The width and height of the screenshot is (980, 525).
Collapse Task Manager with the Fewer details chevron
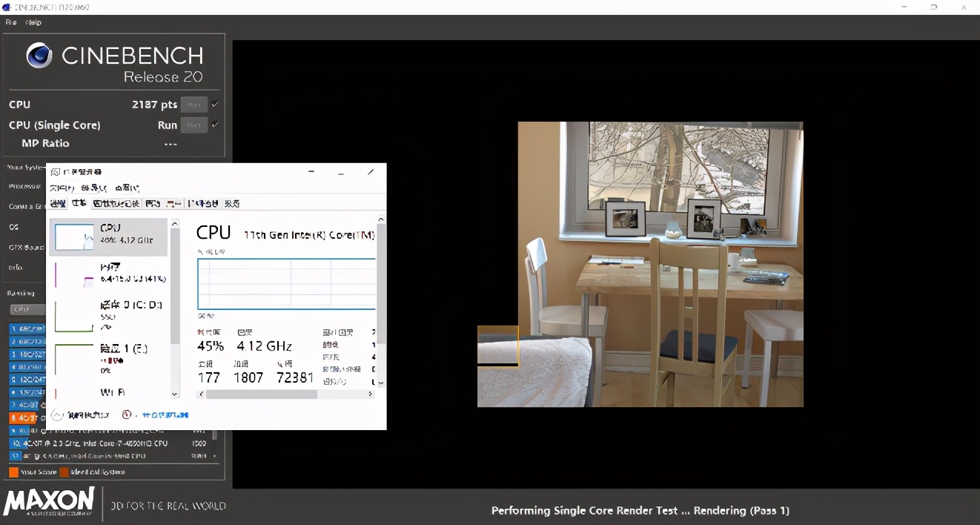58,415
